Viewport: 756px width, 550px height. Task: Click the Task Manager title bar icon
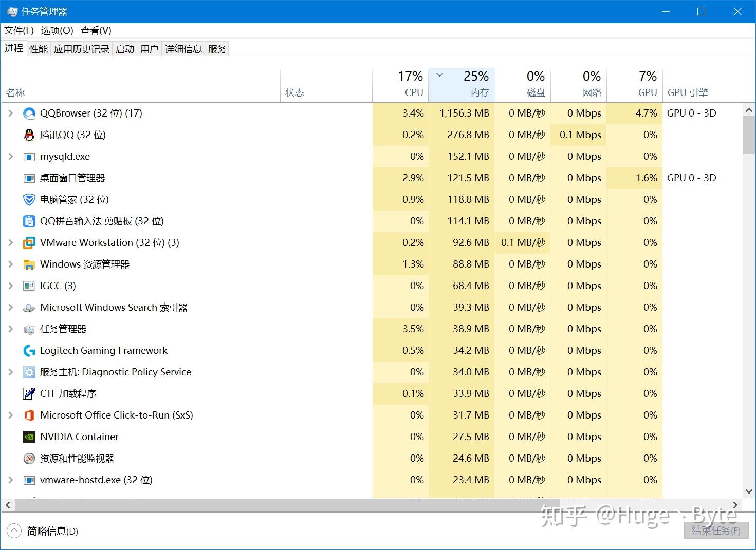point(12,12)
